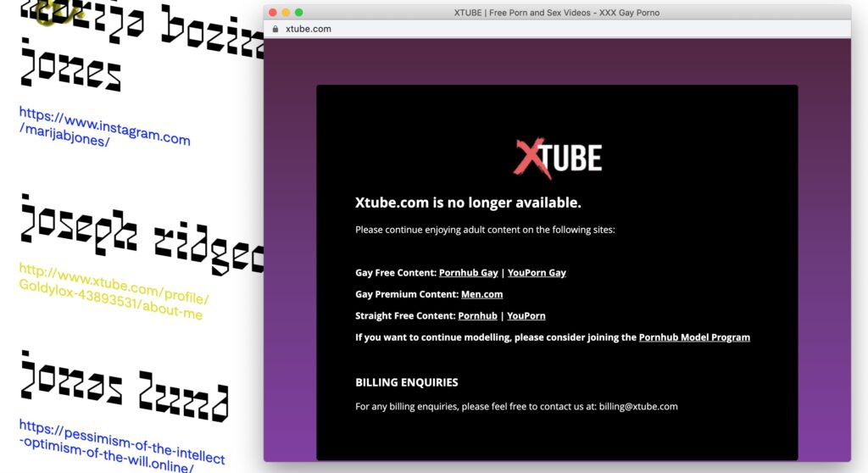Click the xtube.com address bar
Viewport: 868px width, 473px height.
[557, 29]
